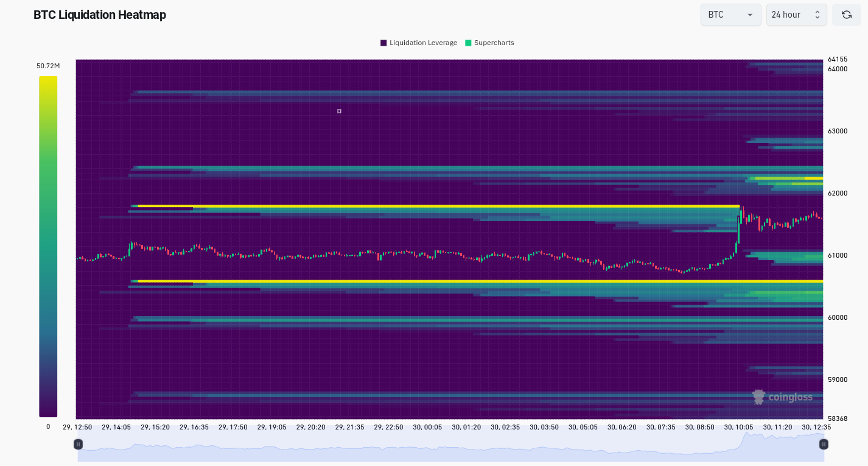Click the coinglass watermark logo
Viewport: 868px width, 466px height.
coord(782,397)
